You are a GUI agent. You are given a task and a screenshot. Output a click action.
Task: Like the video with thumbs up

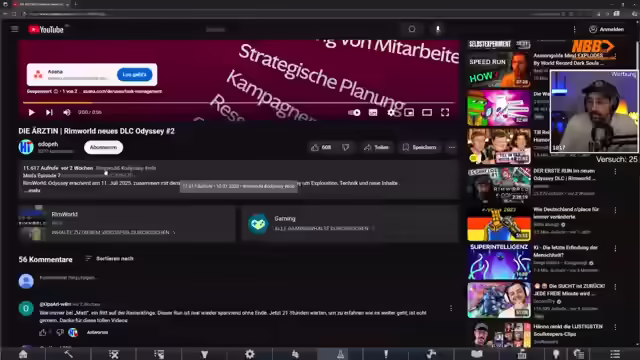pyautogui.click(x=321, y=147)
